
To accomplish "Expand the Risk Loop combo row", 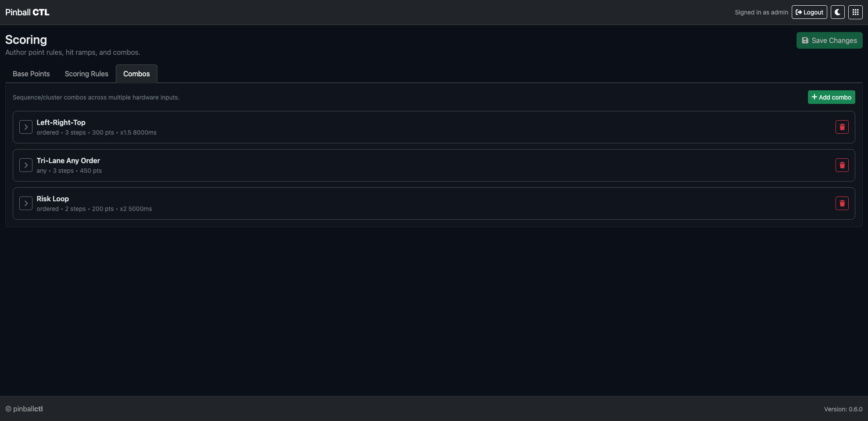I will point(26,203).
